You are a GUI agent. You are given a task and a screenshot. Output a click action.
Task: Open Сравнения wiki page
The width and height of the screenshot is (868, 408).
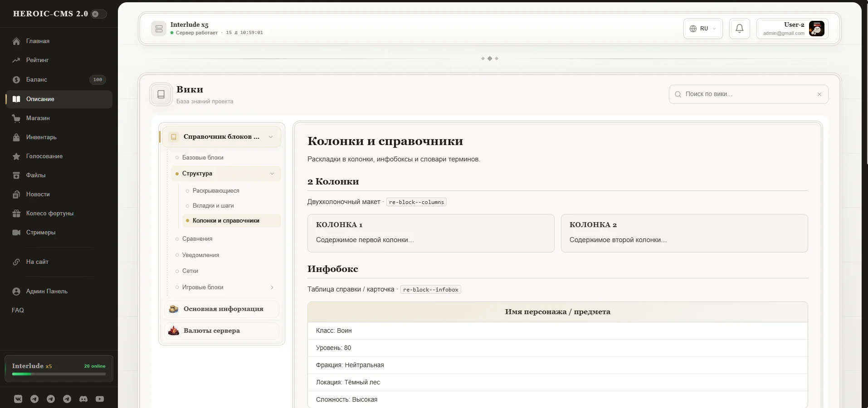click(x=197, y=239)
